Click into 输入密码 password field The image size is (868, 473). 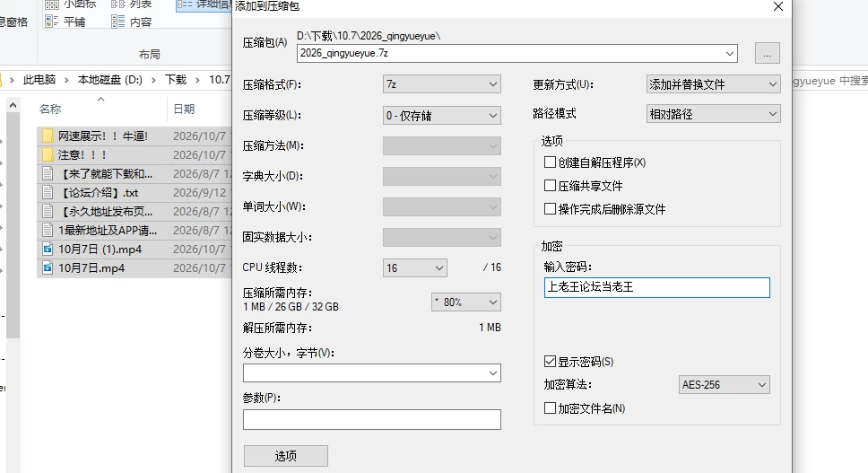coord(657,287)
